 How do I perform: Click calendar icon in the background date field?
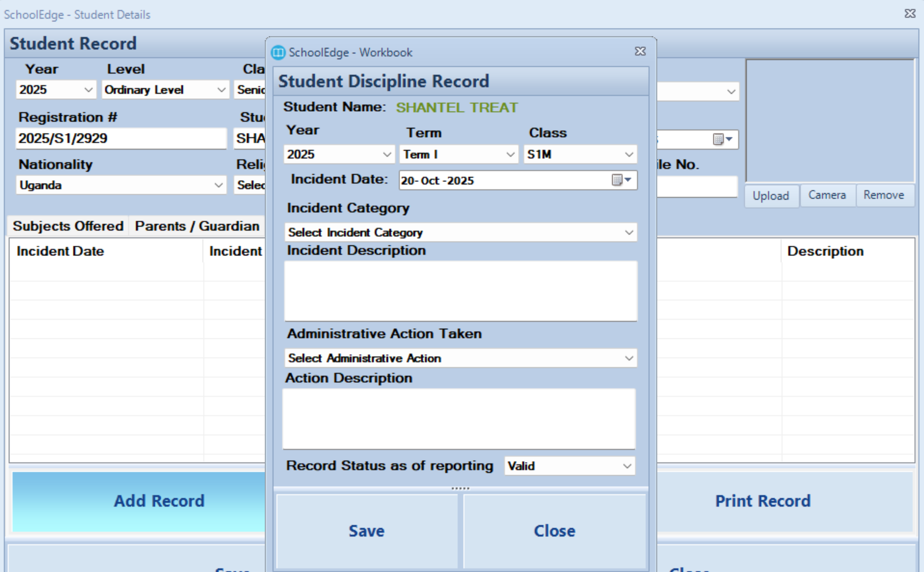(718, 139)
